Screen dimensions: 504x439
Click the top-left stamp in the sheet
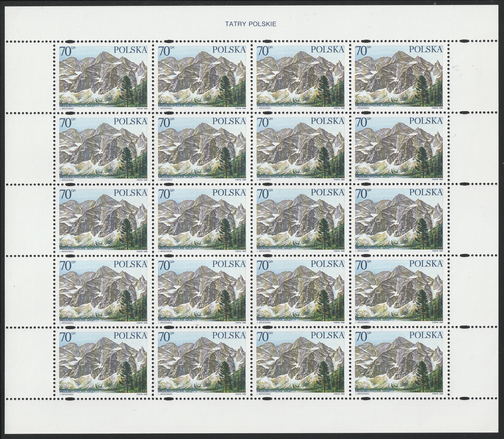click(103, 76)
